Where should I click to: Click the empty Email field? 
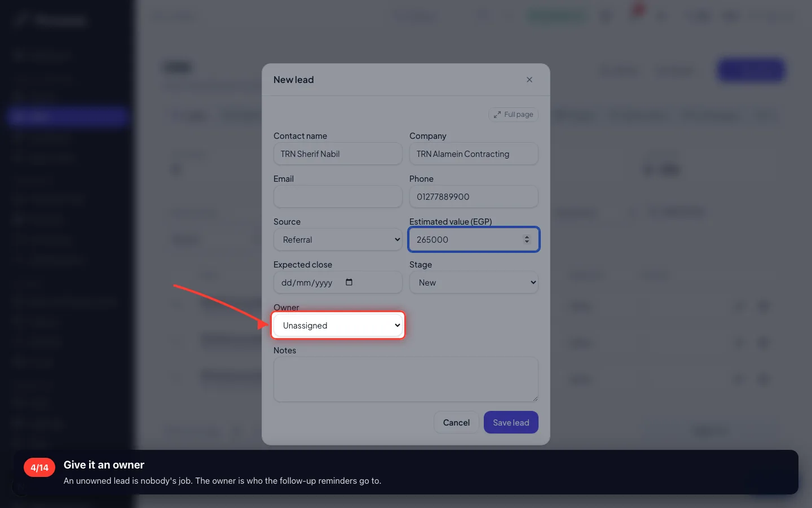tap(338, 196)
